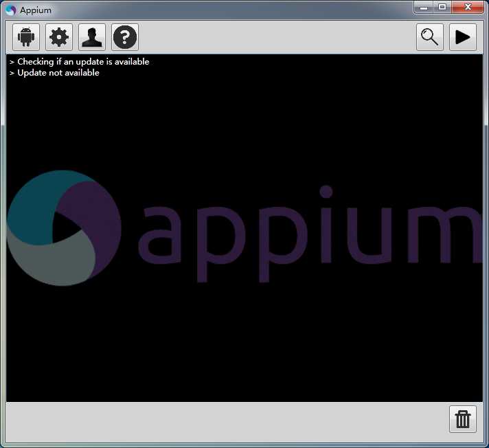
Task: Maximize the Appium window
Action: pos(442,7)
